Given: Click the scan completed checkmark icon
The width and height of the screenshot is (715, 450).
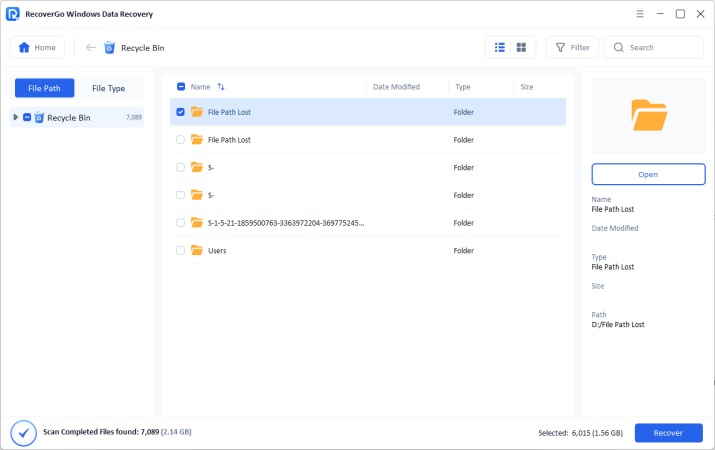Looking at the screenshot, I should pyautogui.click(x=23, y=433).
